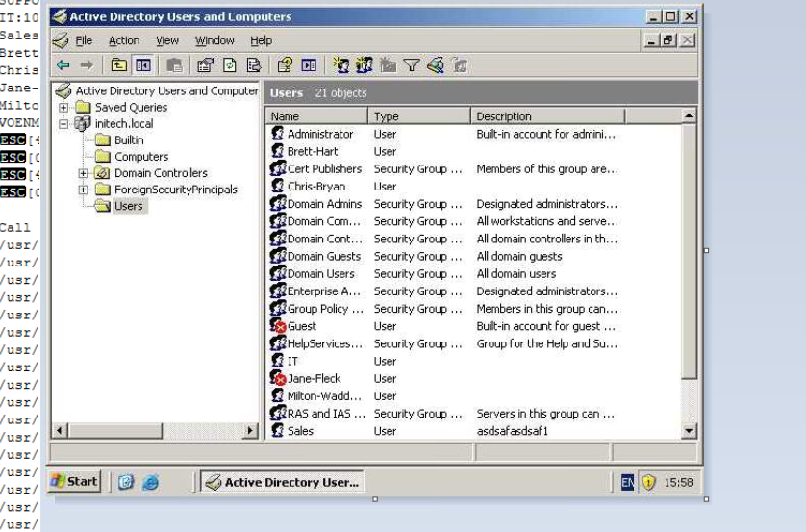Collapse the initech.local domain node

point(65,124)
